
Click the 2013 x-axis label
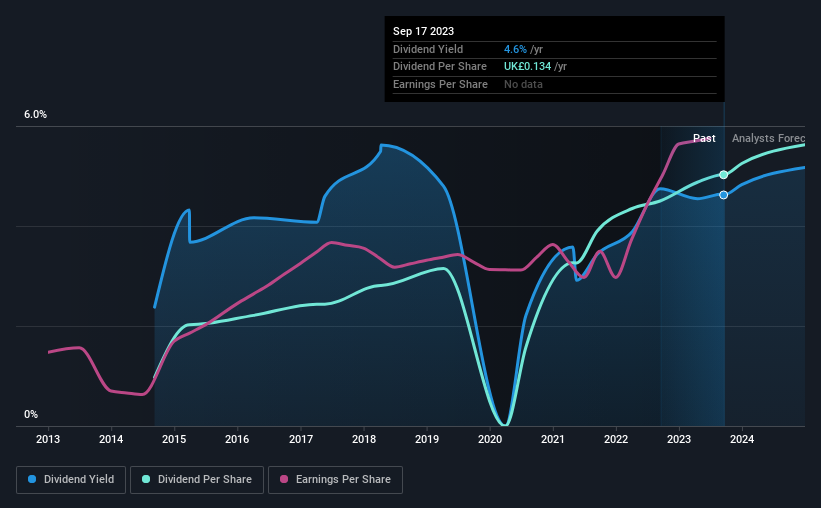(48, 439)
